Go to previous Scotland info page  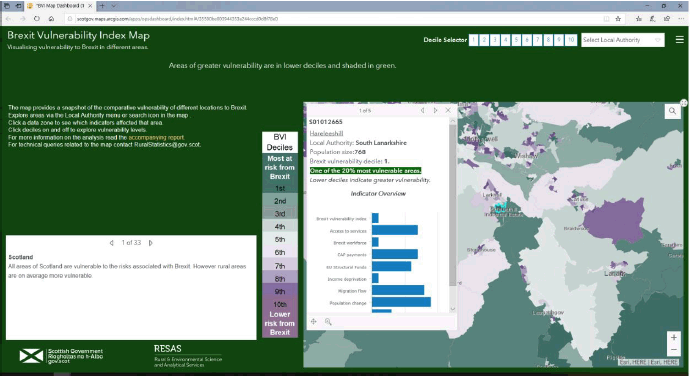[111, 243]
